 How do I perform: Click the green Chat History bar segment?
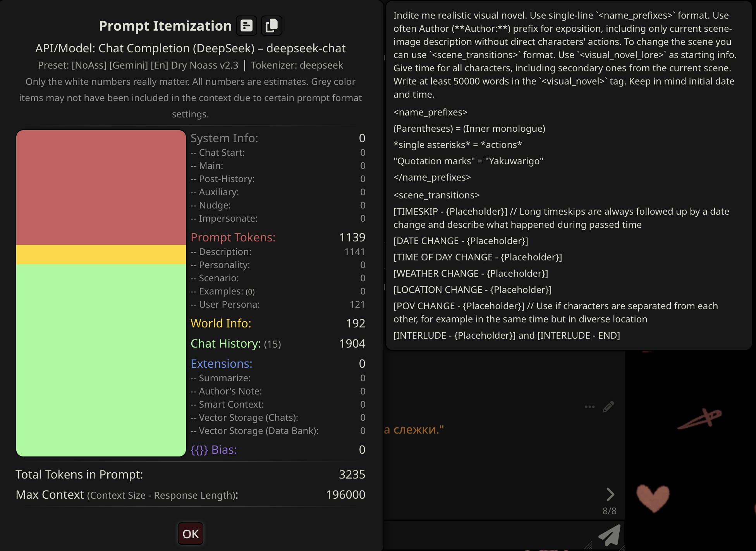click(x=101, y=360)
